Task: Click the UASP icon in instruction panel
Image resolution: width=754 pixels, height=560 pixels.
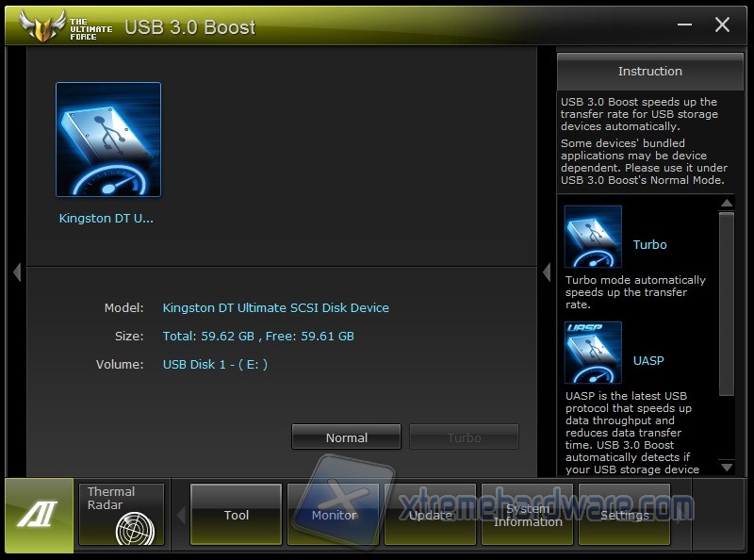Action: [x=593, y=353]
